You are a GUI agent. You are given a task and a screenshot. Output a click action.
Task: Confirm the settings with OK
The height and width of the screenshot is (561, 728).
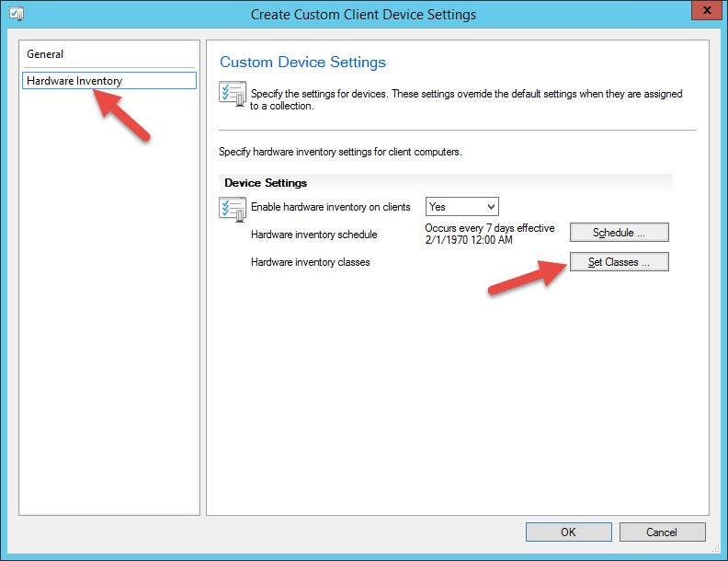click(568, 532)
